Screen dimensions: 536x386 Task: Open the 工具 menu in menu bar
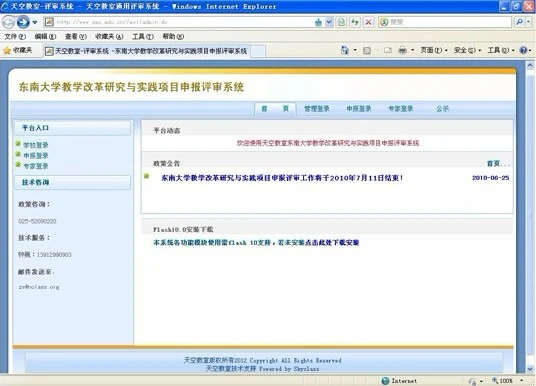tap(143, 36)
